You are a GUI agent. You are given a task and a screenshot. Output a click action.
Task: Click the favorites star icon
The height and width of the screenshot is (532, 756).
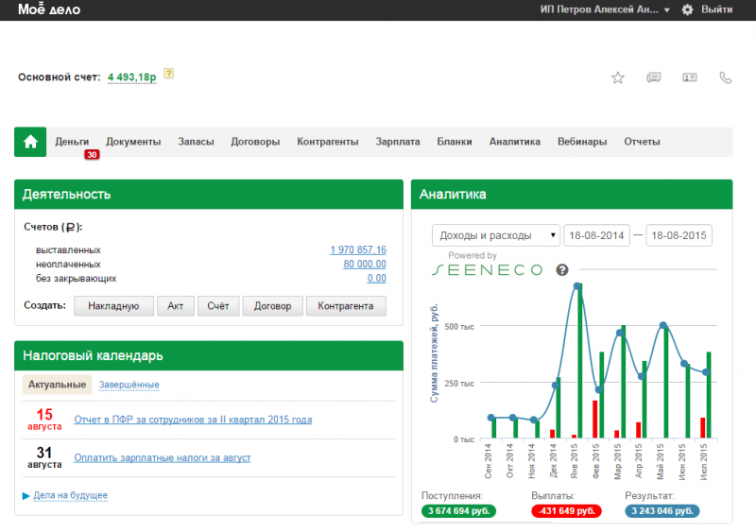coord(618,77)
